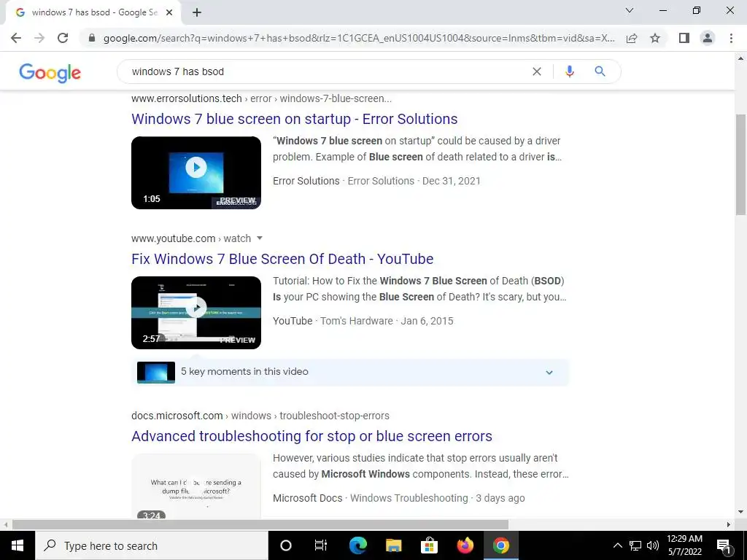Click the horizontal scrollbar thumb
Image resolution: width=747 pixels, height=560 pixels.
click(x=260, y=525)
